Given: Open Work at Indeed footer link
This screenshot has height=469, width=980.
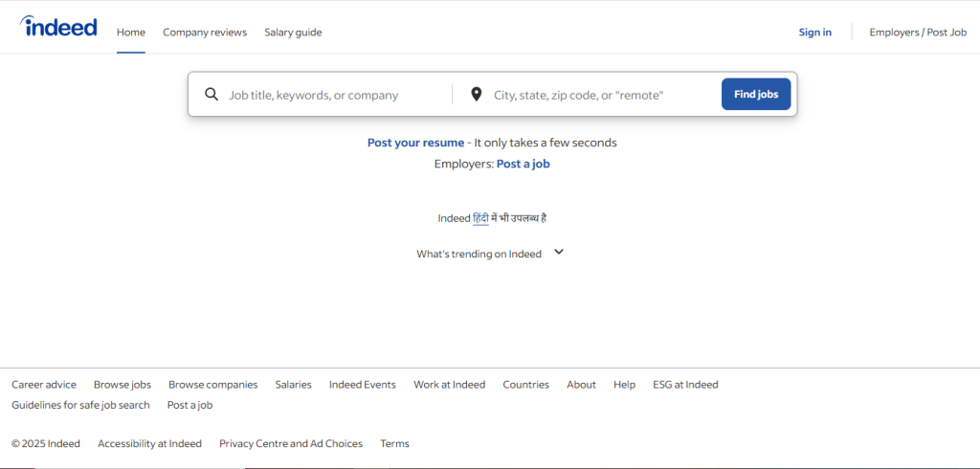Looking at the screenshot, I should coord(450,385).
